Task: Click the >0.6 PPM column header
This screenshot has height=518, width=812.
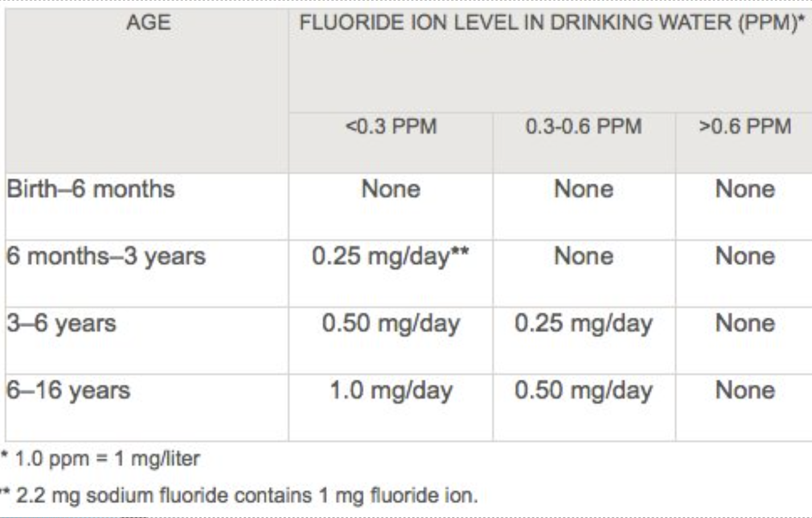Action: [x=745, y=127]
